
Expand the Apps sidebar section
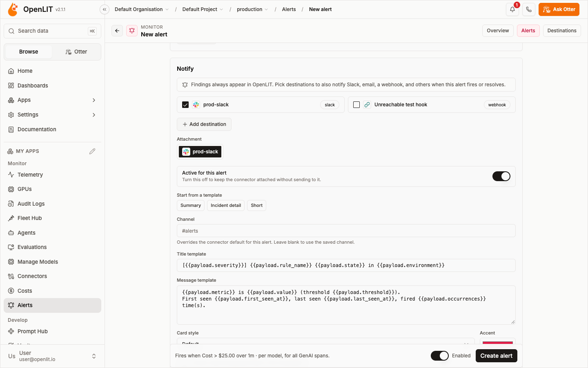52,100
